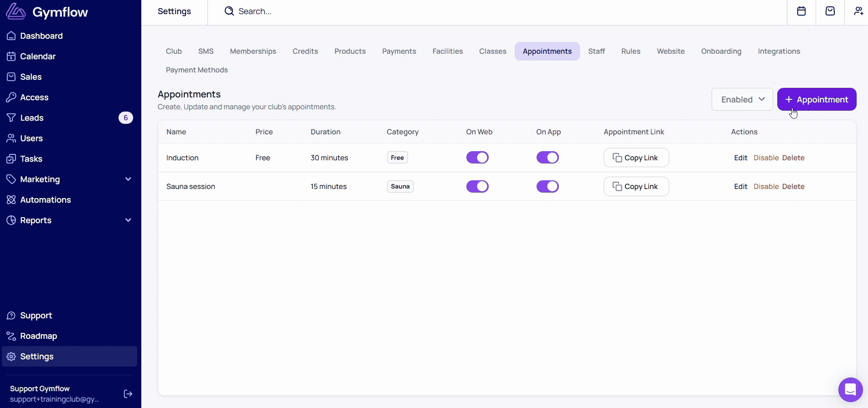Click the Sauna session appointment name
The width and height of the screenshot is (868, 408).
pos(191,186)
